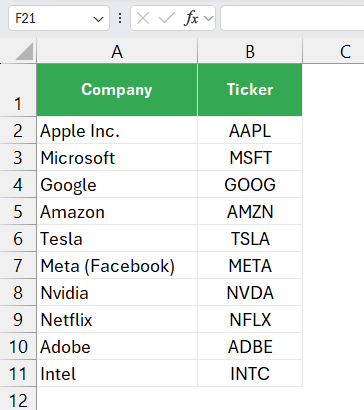
Task: Click the Cancel (X) formula bar icon
Action: (143, 19)
